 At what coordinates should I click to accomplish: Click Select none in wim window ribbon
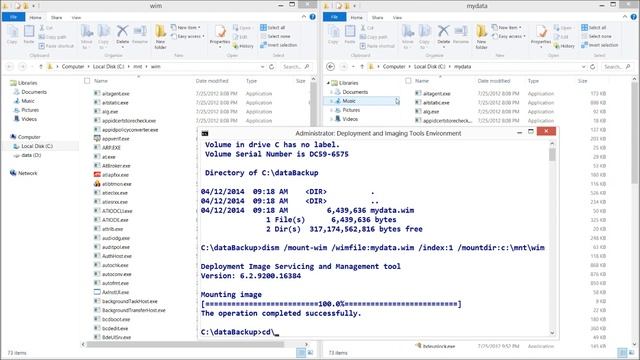[276, 36]
